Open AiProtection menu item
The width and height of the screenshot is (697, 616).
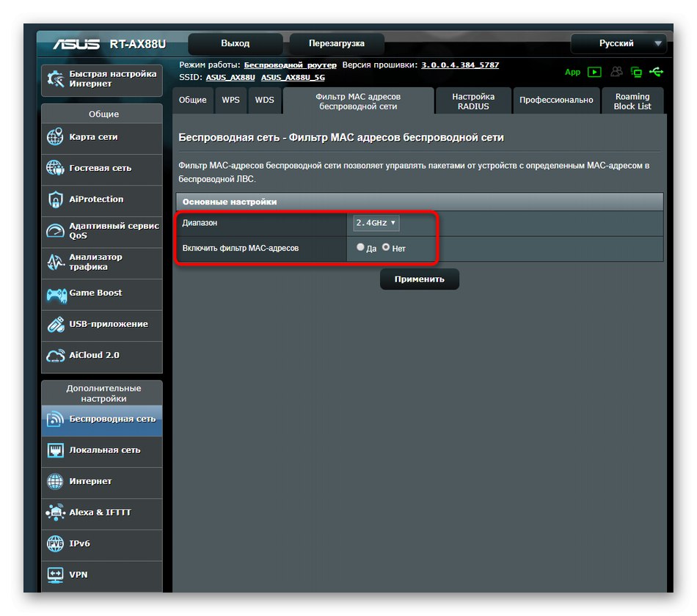102,200
